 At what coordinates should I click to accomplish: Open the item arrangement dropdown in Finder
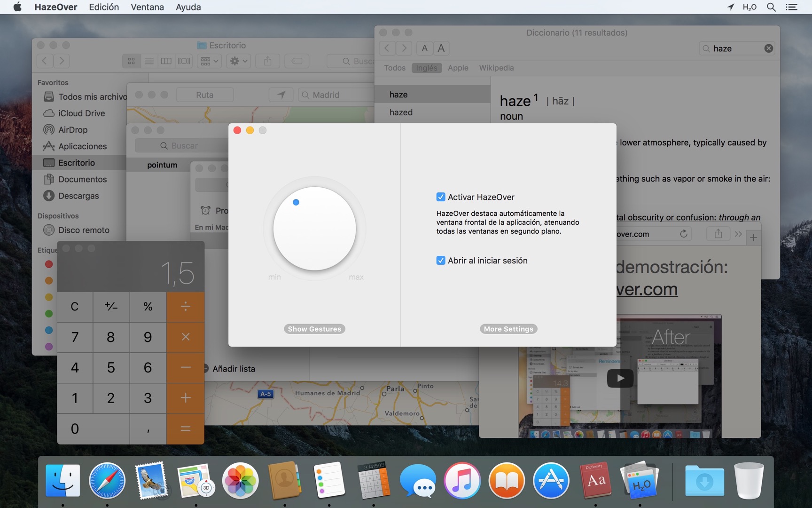point(209,61)
